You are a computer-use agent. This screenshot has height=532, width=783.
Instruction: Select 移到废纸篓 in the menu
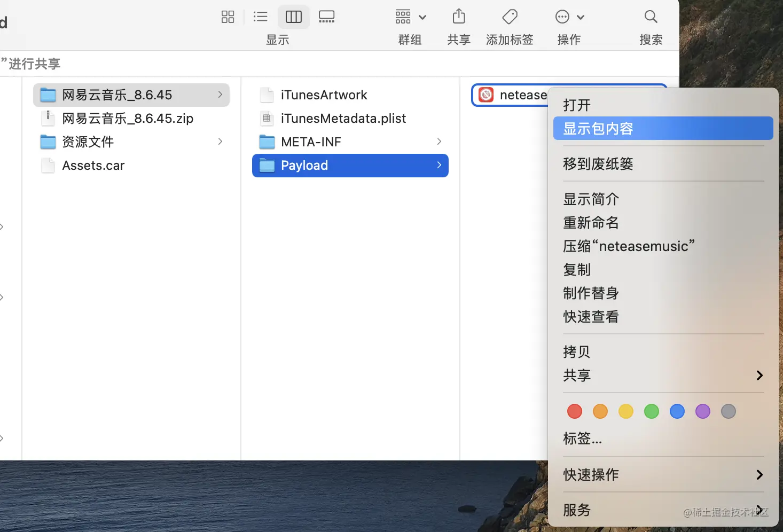tap(598, 163)
